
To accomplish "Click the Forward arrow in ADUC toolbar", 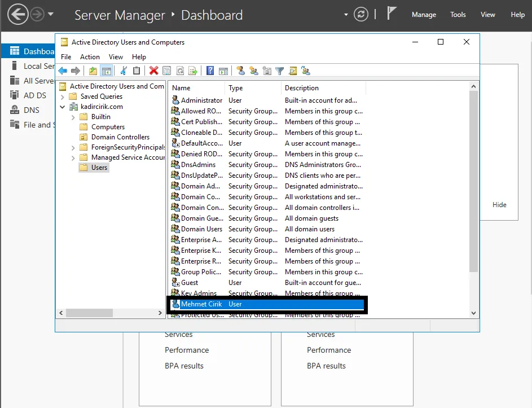I will (x=76, y=71).
